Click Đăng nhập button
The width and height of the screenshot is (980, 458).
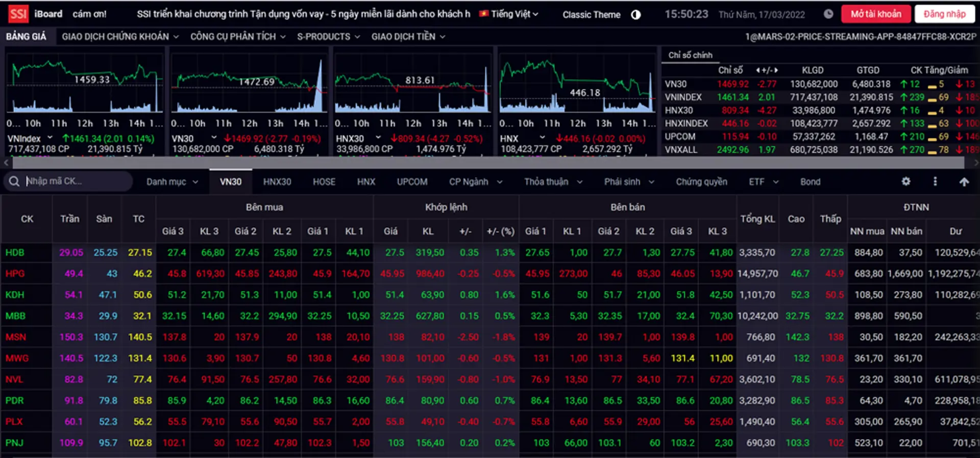(x=944, y=14)
